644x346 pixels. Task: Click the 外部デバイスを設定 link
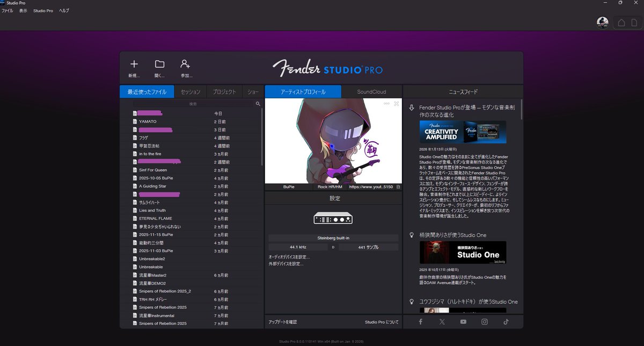pos(286,264)
